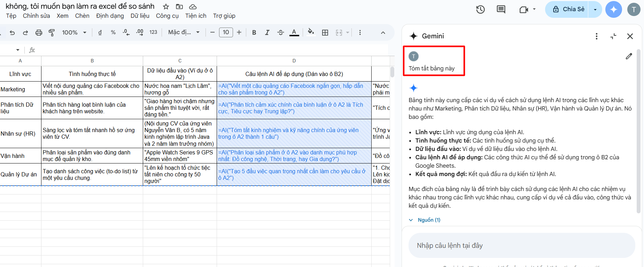Viewport: 644px width, 267px height.
Task: Open version history clock icon
Action: (x=480, y=9)
